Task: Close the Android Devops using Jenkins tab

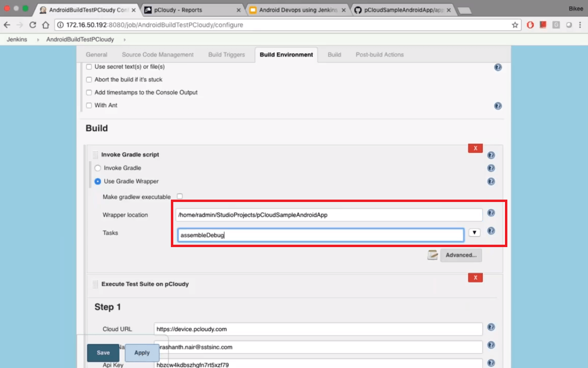Action: pos(343,10)
